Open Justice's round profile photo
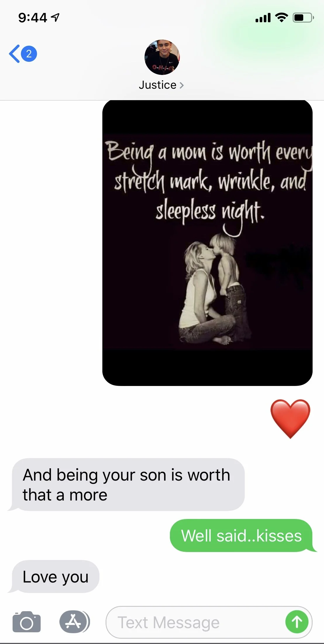Screen dimensions: 324x644 [x=162, y=57]
